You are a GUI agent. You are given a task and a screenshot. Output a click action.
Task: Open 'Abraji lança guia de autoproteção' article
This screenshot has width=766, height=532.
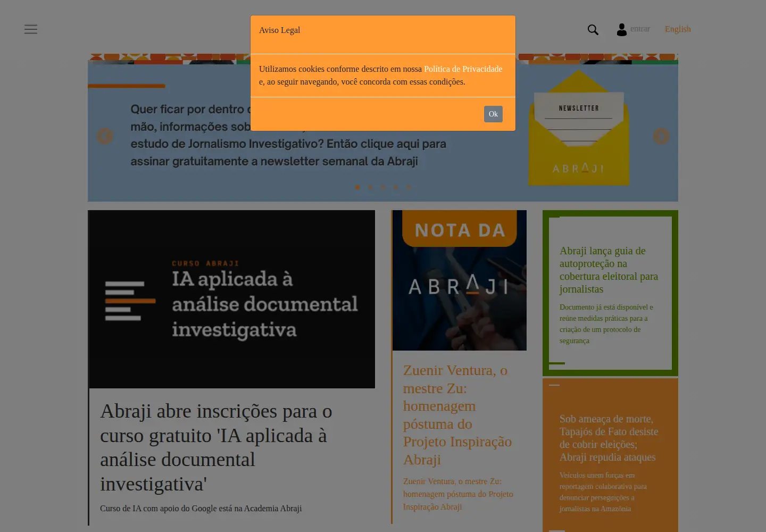click(x=609, y=270)
